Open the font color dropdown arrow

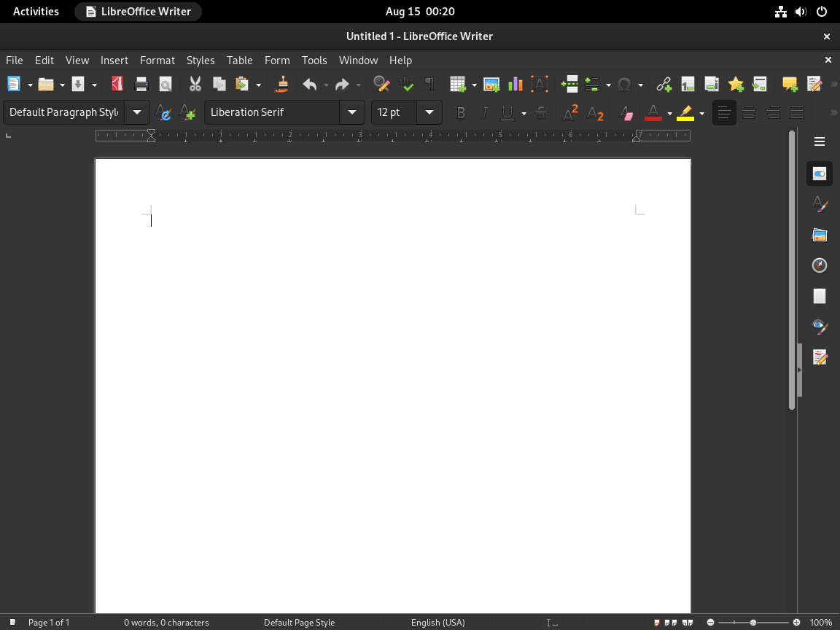coord(666,112)
